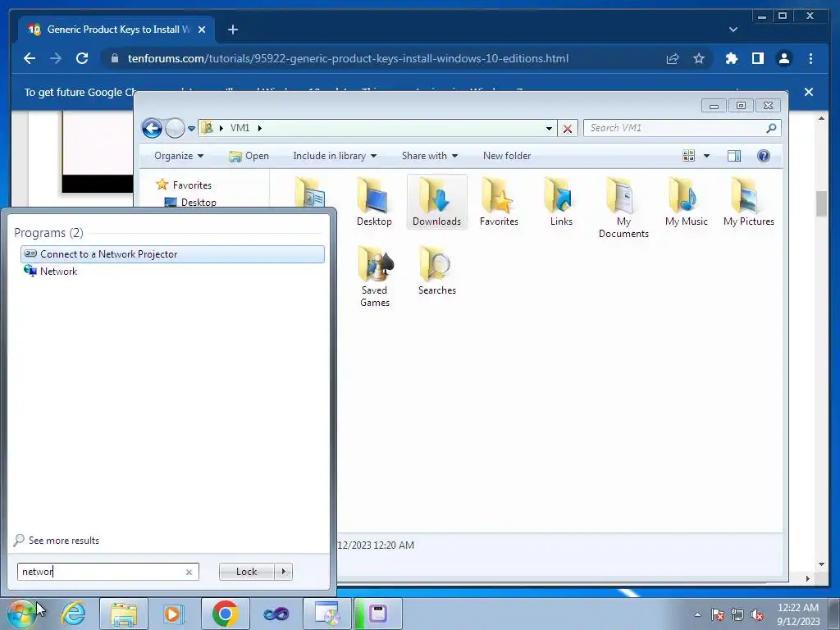840x630 pixels.
Task: Open Windows Media Player from taskbar
Action: [173, 614]
